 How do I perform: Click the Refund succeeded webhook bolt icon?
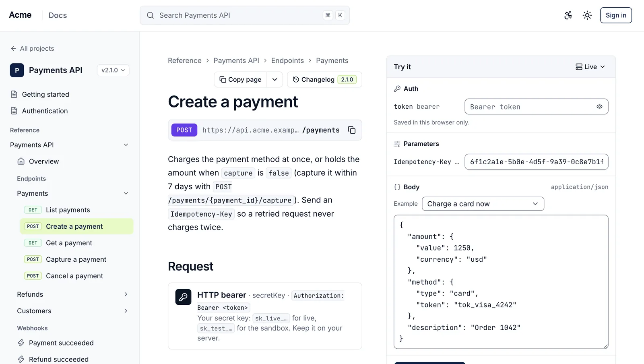[x=21, y=359]
